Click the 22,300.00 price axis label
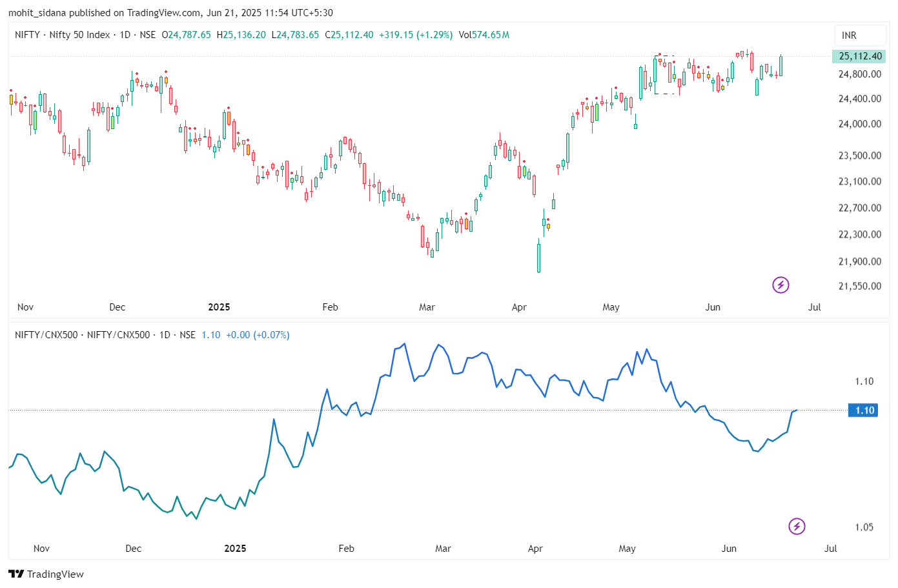Image resolution: width=898 pixels, height=588 pixels. (859, 234)
